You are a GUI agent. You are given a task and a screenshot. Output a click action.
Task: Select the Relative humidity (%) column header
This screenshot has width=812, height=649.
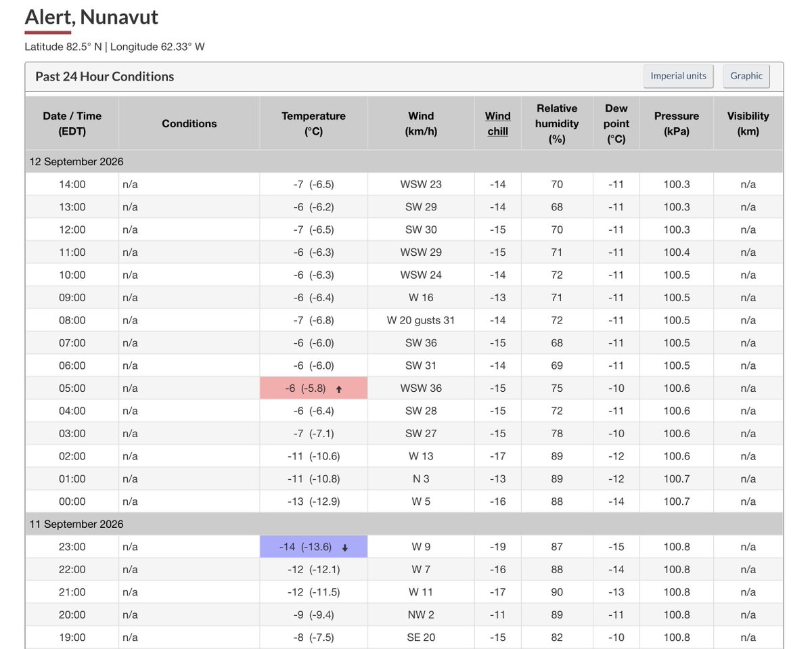click(x=558, y=123)
